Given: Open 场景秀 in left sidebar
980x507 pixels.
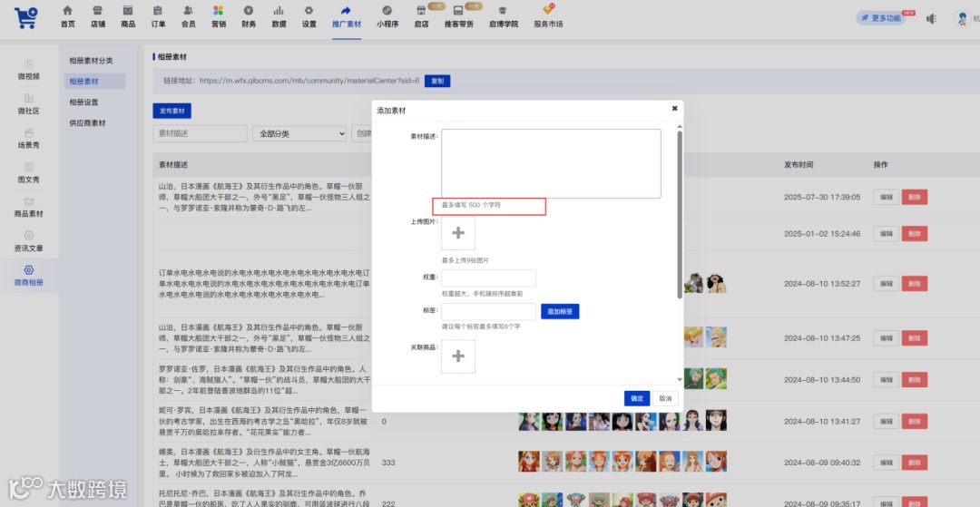Looking at the screenshot, I should pyautogui.click(x=29, y=139).
